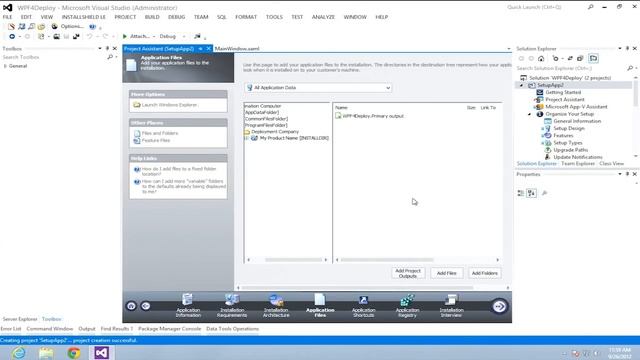This screenshot has width=640, height=360.
Task: Open Toolbox panel options dropdown arrow
Action: pyautogui.click(x=100, y=49)
